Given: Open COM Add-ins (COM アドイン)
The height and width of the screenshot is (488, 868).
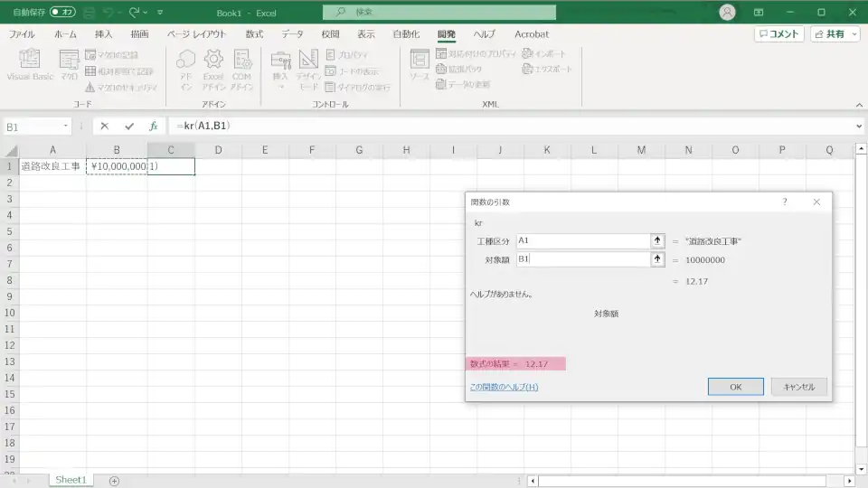Looking at the screenshot, I should [241, 68].
